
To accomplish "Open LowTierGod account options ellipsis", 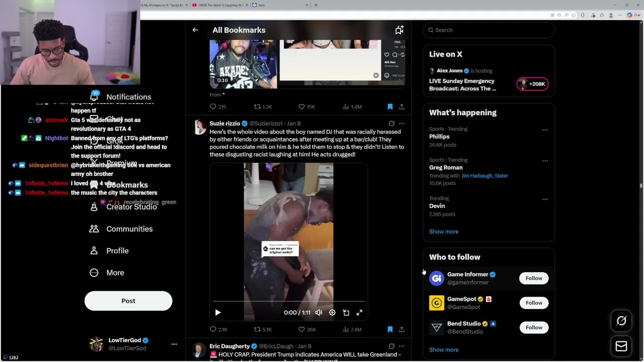I will (x=174, y=344).
